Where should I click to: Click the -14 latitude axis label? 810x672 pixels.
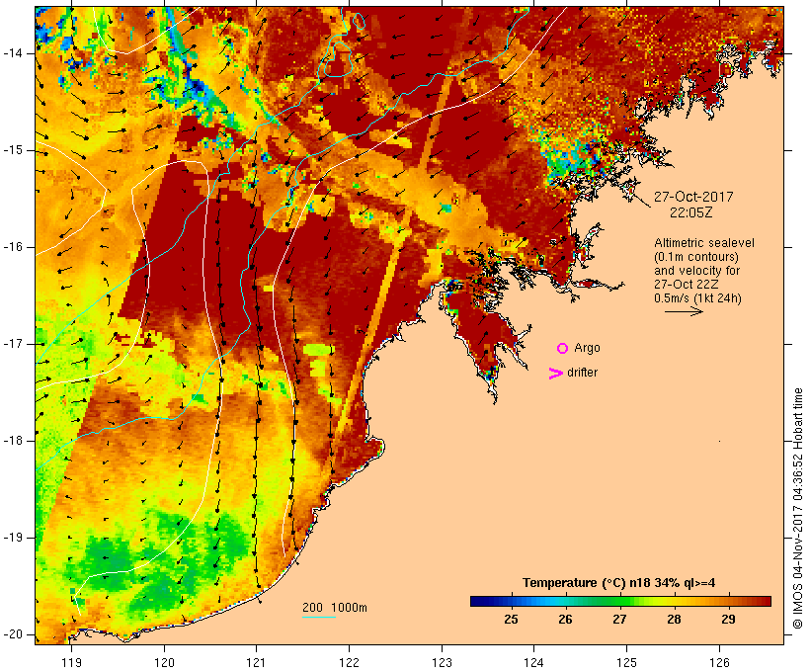[x=12, y=53]
